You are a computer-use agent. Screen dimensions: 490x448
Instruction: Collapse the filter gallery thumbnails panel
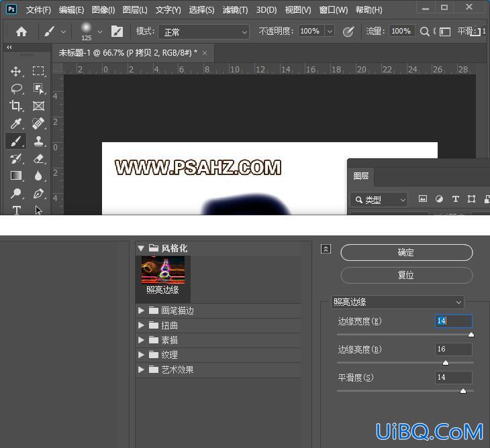(326, 249)
